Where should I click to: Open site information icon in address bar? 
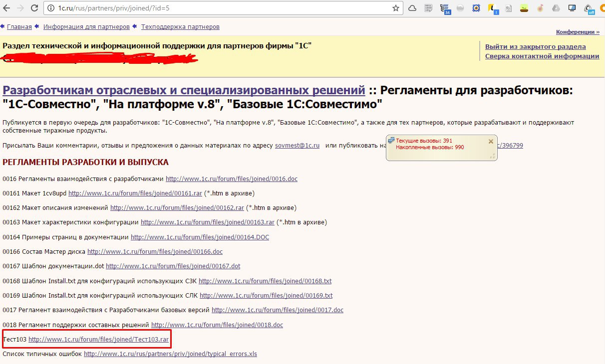pos(51,8)
